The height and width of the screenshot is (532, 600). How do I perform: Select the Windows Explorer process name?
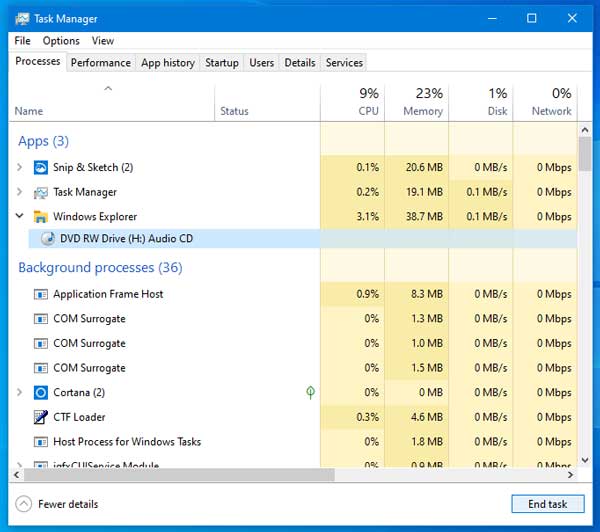pos(95,217)
